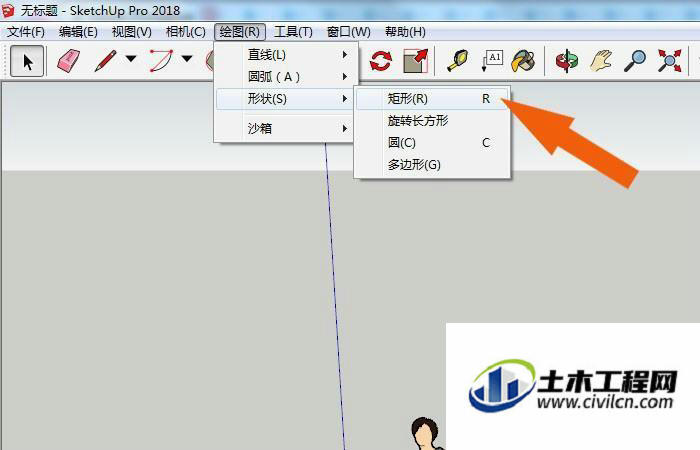Expand the 圆弧(A) submenu
This screenshot has width=700, height=450.
(x=286, y=77)
